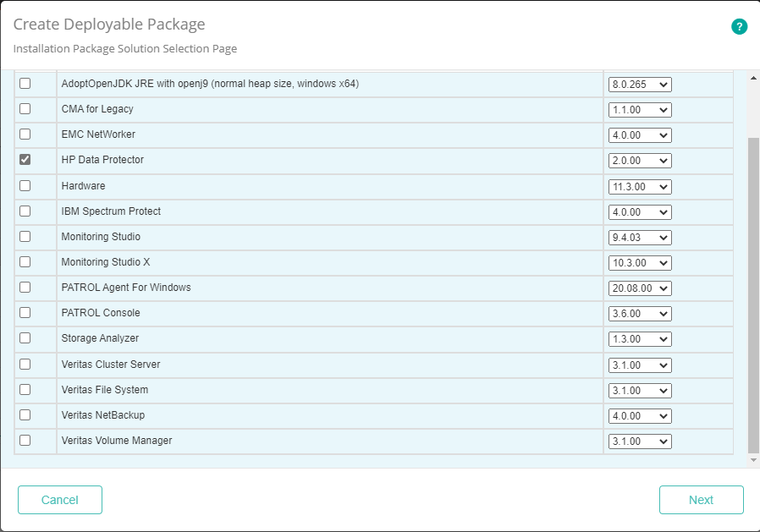Open PATROL Agent version dropdown 20.08.00

pos(640,288)
